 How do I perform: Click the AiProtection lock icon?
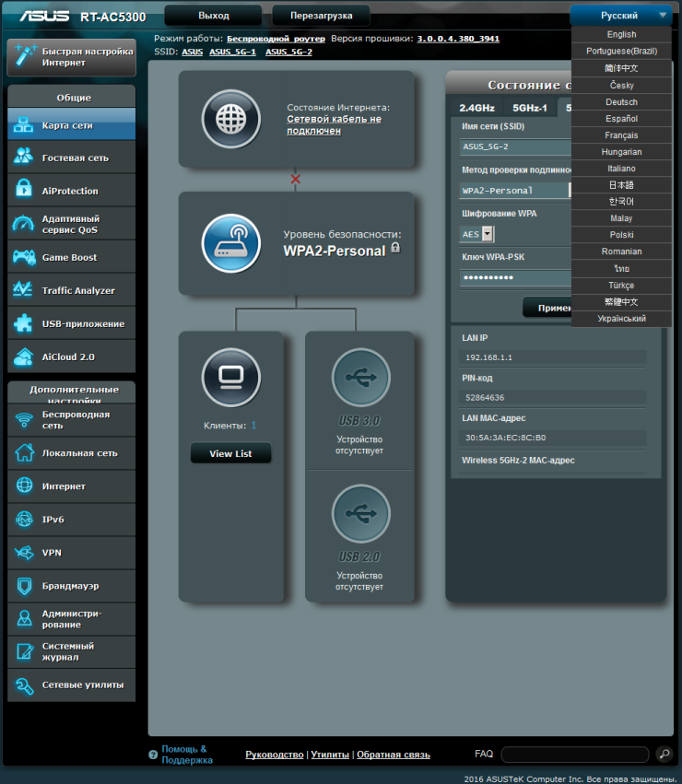tap(24, 189)
